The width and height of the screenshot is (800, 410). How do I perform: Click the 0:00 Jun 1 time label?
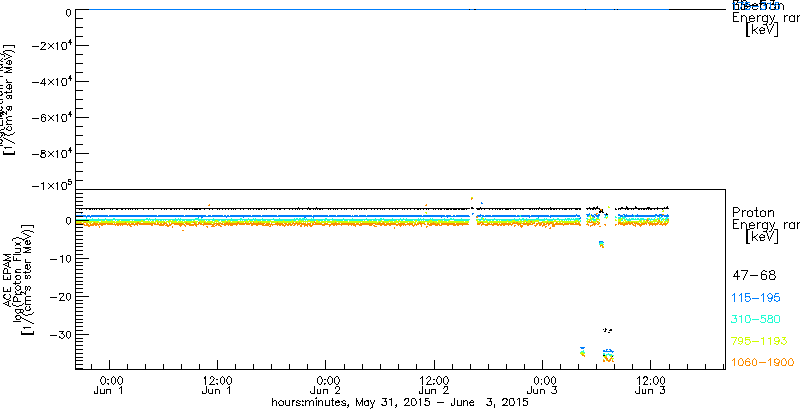click(110, 384)
